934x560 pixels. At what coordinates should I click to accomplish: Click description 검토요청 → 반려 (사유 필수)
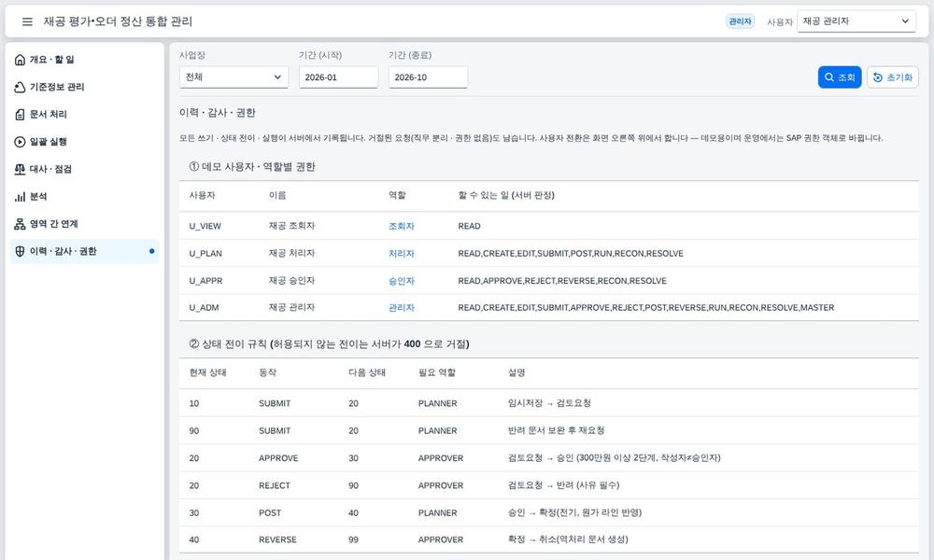coord(563,485)
